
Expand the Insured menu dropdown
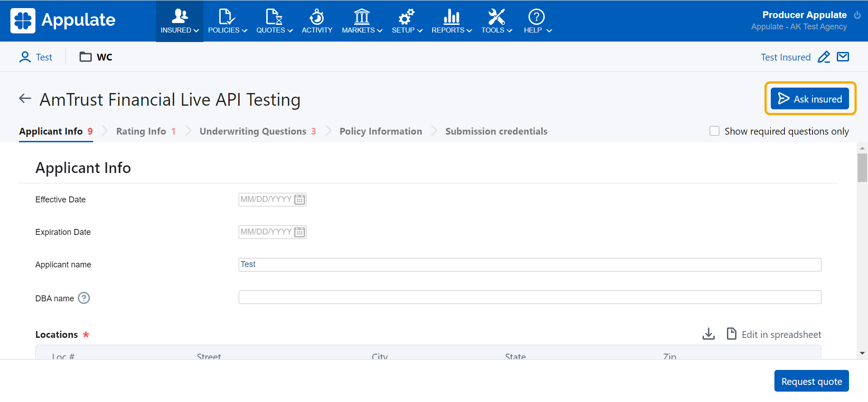179,21
